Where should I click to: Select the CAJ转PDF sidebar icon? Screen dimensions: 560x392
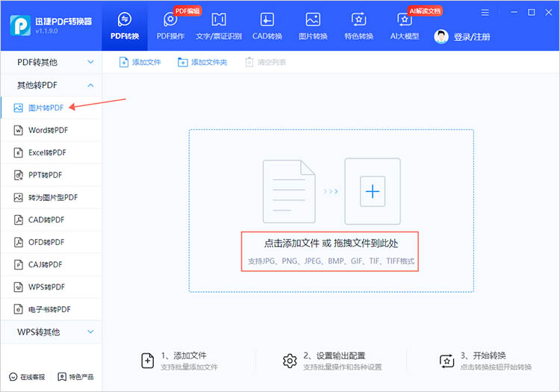point(18,264)
